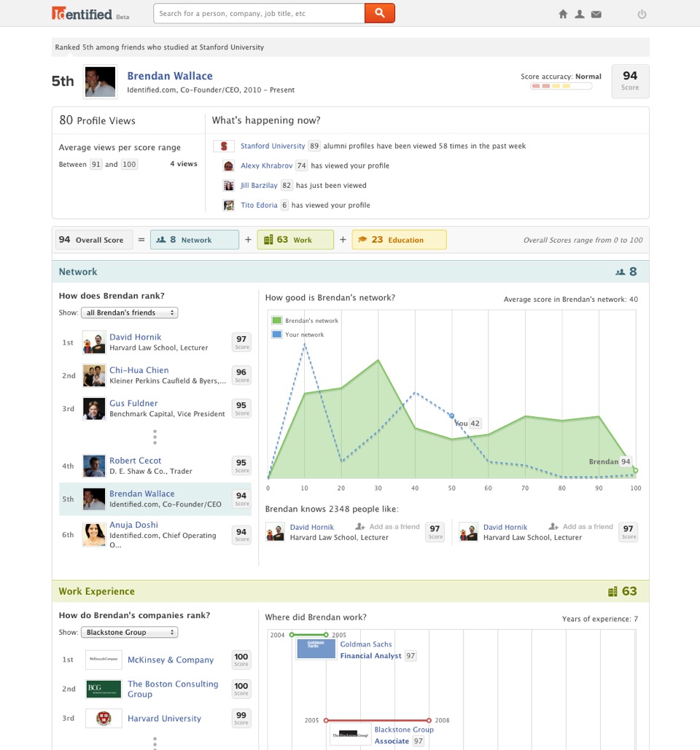Open The Boston Consulting Group link
The width and height of the screenshot is (700, 750).
click(173, 689)
